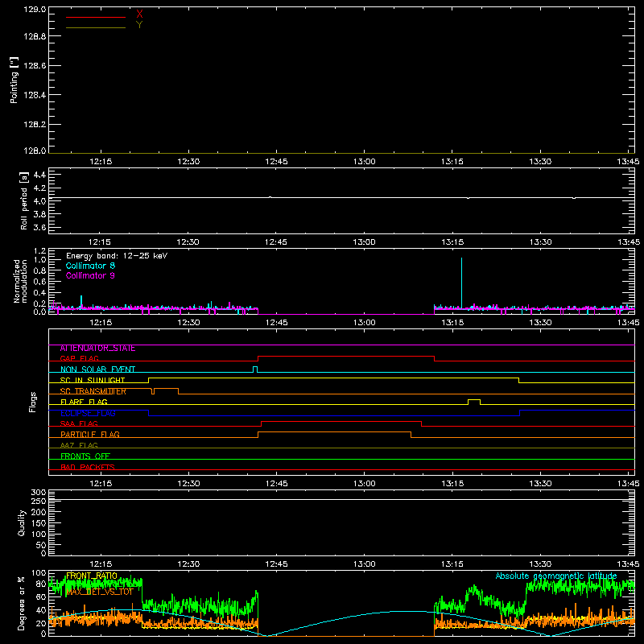Click the SC_IN_SUNLIGHT flag label
644x644 pixels.
(x=93, y=381)
